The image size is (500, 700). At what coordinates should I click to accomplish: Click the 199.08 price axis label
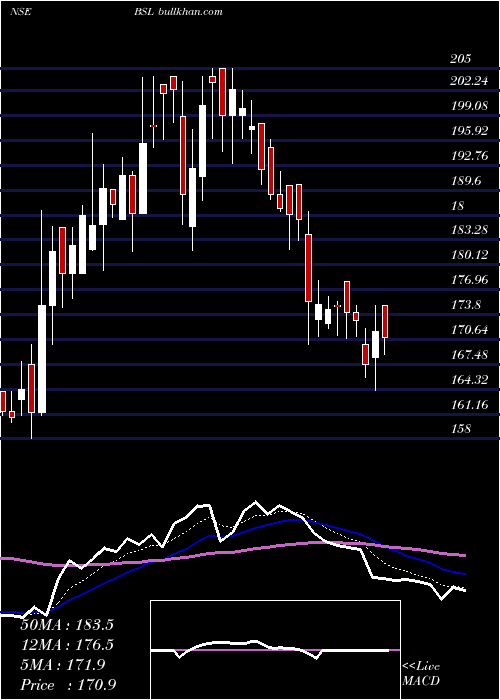(469, 106)
